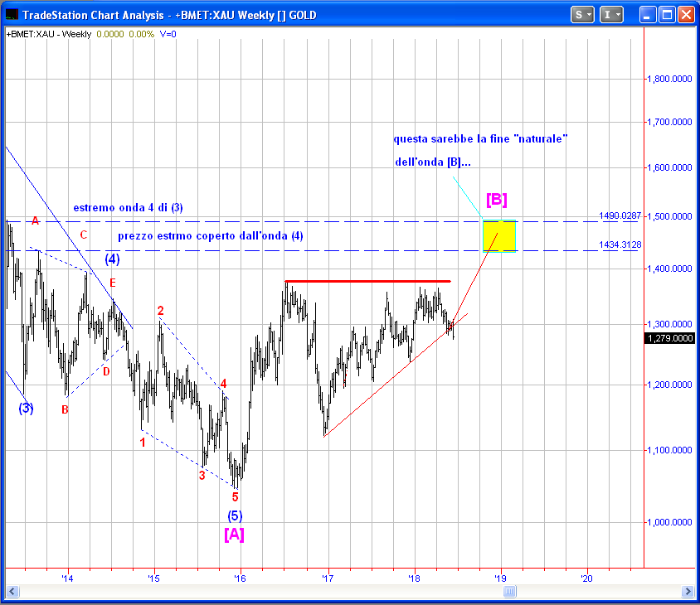Click the magenta [B] wave label
This screenshot has width=700, height=605.
coord(497,200)
